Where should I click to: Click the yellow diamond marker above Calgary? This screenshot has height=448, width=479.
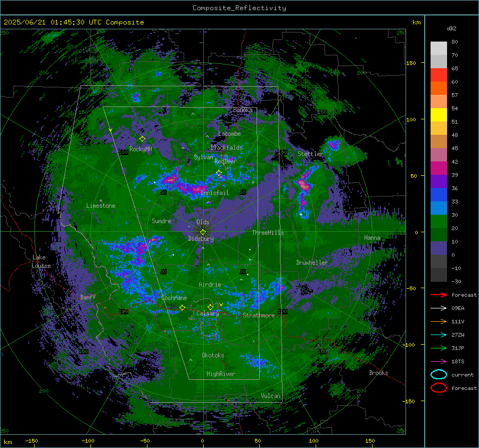click(x=210, y=307)
